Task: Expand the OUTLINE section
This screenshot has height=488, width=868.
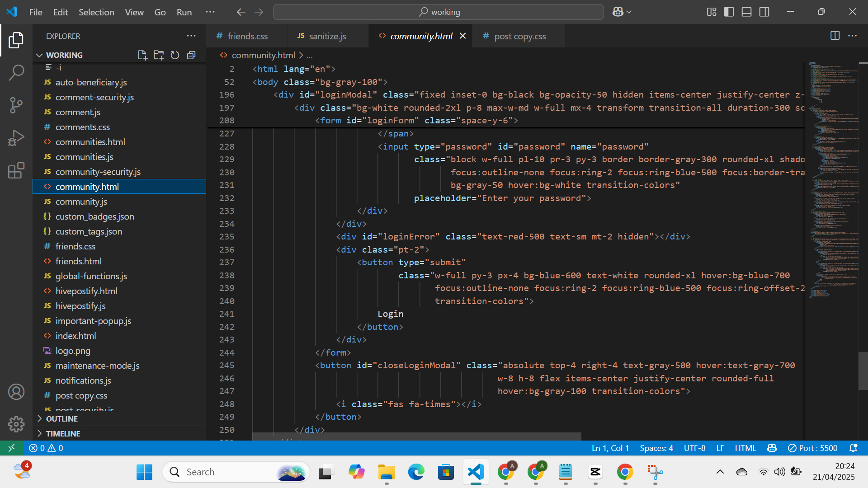Action: (119, 418)
